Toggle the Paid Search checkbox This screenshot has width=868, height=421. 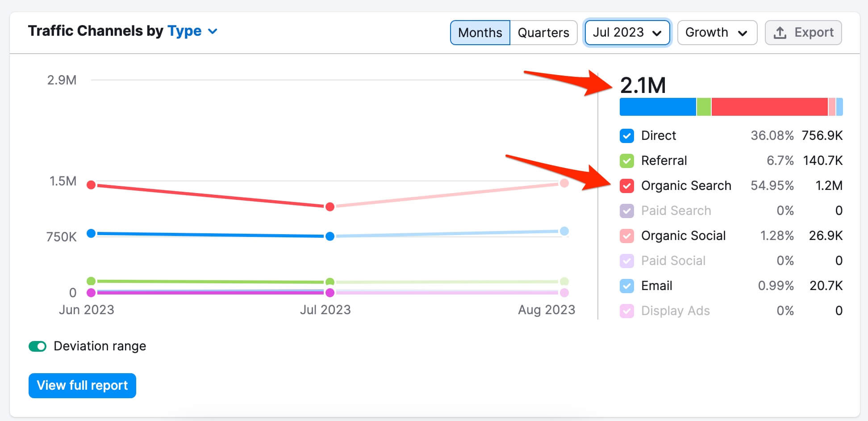click(627, 211)
